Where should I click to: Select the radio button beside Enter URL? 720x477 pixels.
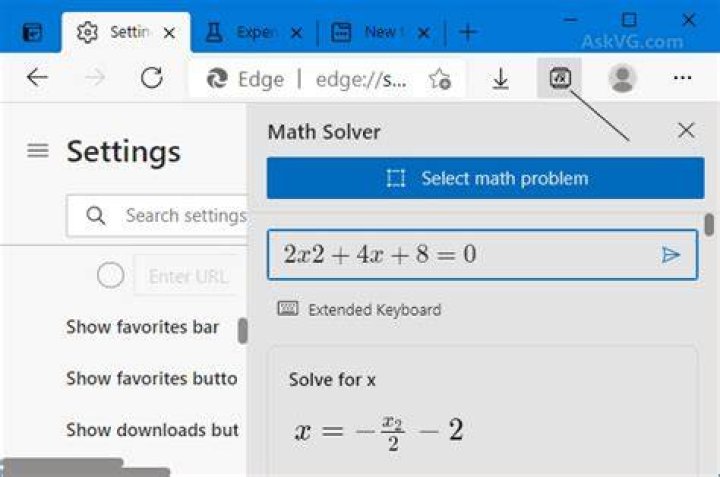[x=111, y=275]
